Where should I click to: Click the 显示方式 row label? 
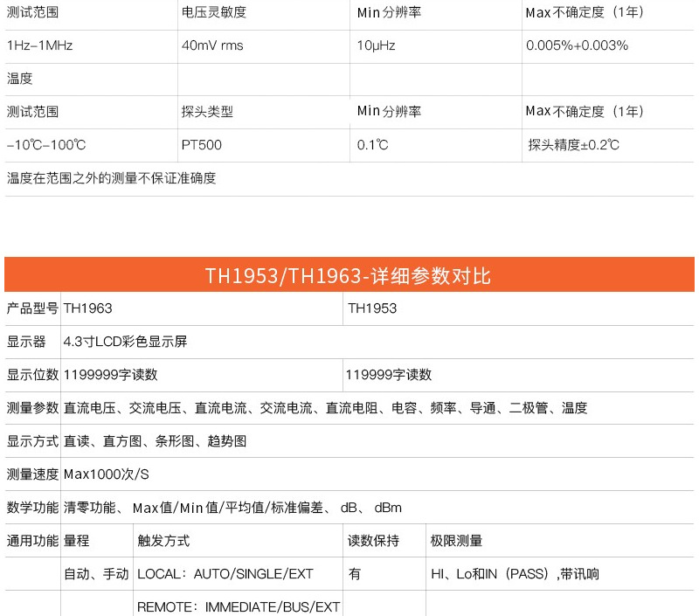[32, 441]
